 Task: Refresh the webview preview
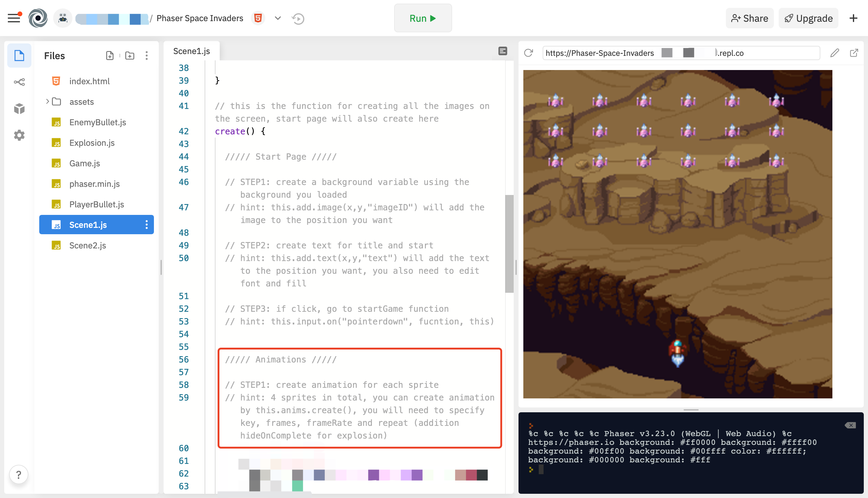(528, 53)
